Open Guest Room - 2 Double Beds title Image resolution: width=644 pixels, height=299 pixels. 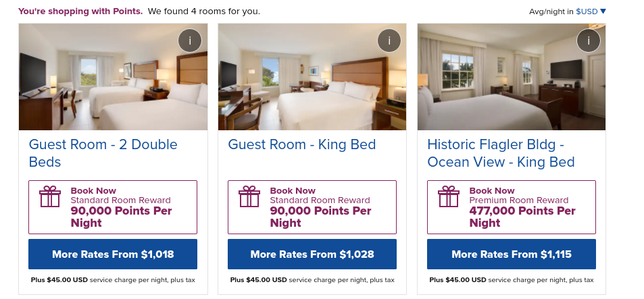point(103,153)
